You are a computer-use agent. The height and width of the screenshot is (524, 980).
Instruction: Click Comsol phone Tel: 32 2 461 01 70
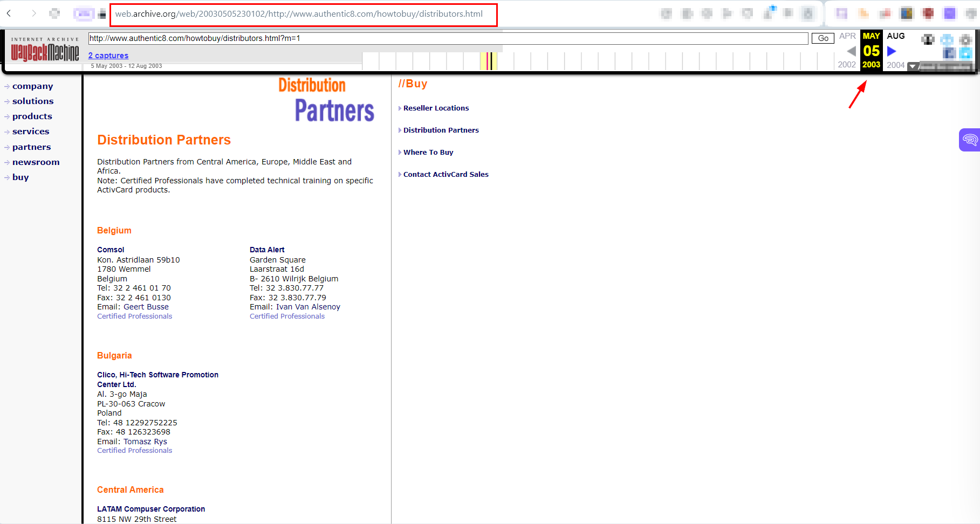[x=134, y=288]
